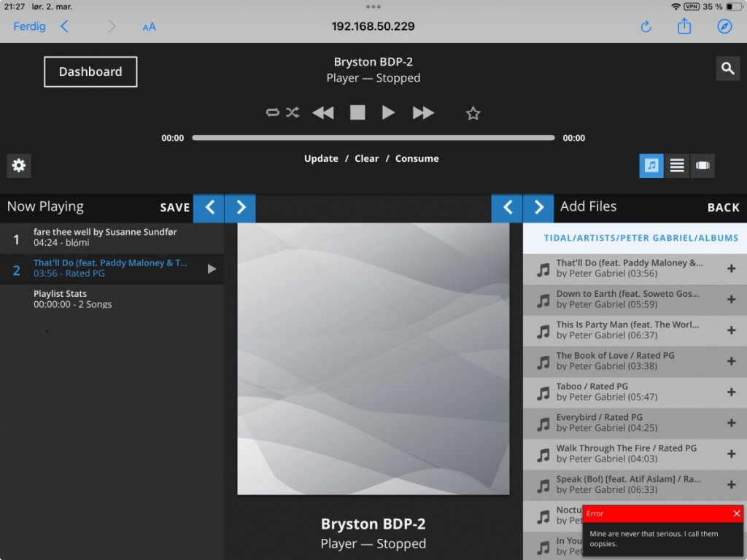Viewport: 747px width, 560px height.
Task: Click note icon of This Is Party Man
Action: point(543,332)
